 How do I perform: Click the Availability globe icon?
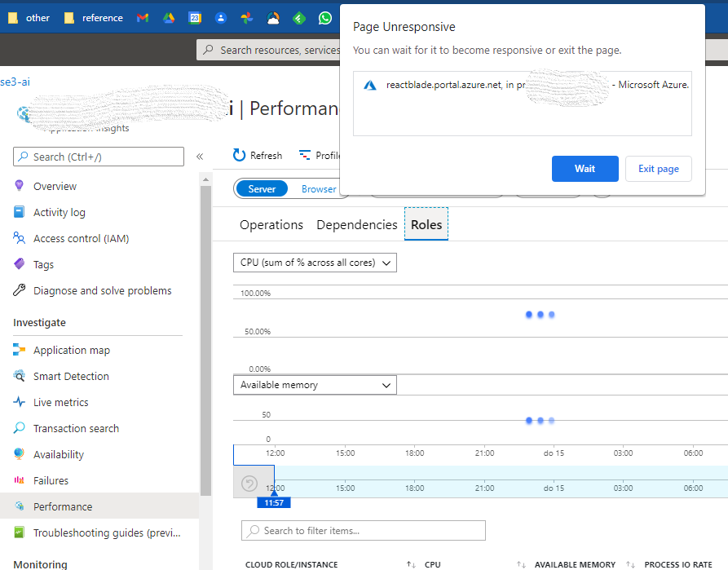pos(19,453)
